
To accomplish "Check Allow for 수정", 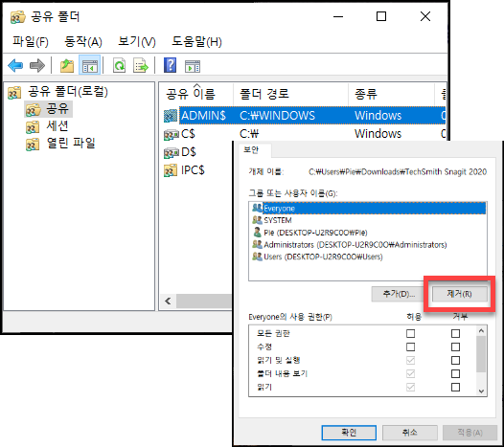I will [410, 347].
